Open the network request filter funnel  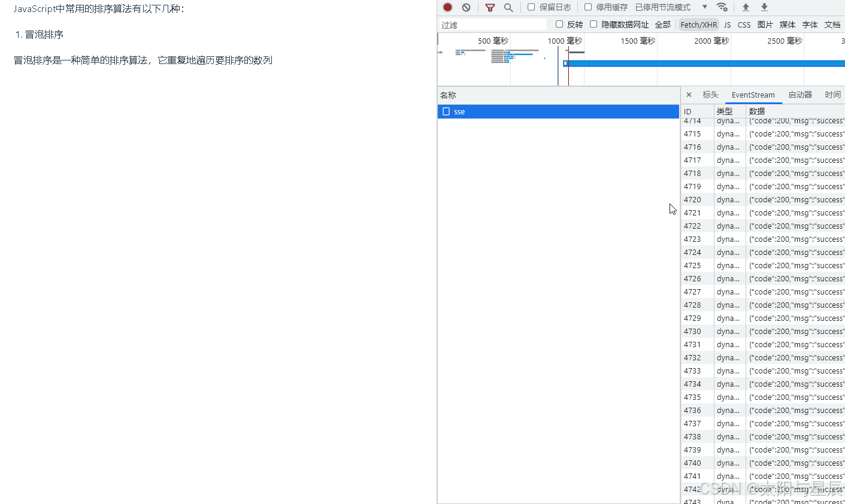pos(489,7)
